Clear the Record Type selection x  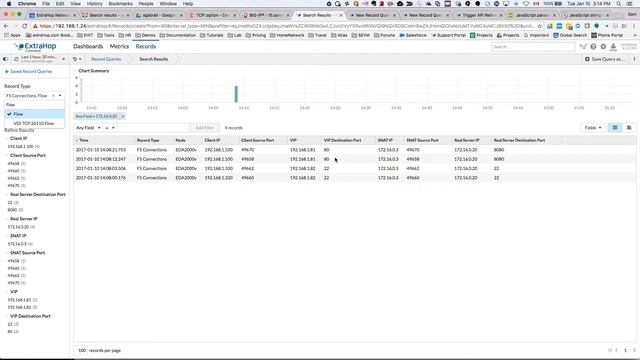point(53,96)
